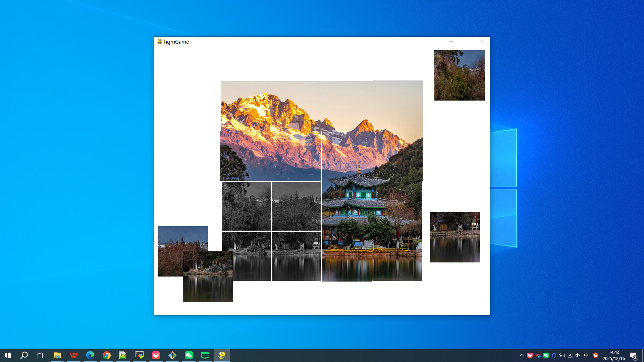
Task: Open WeChat from the taskbar
Action: (189, 355)
